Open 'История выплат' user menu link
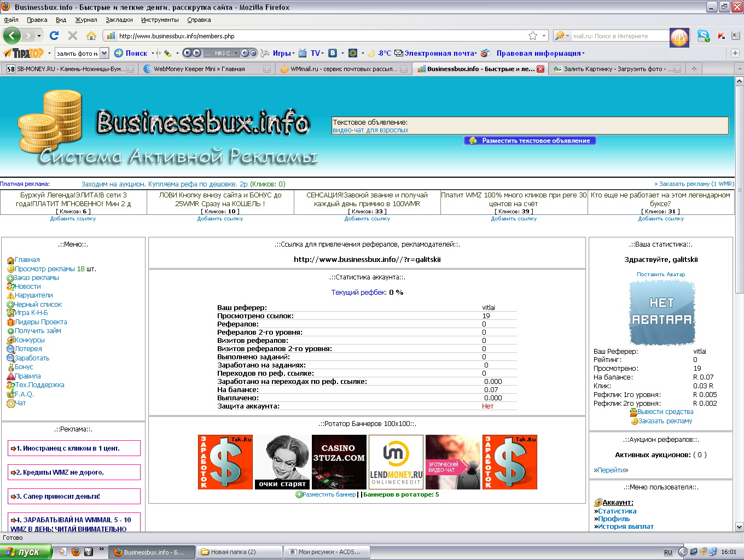 click(x=626, y=527)
